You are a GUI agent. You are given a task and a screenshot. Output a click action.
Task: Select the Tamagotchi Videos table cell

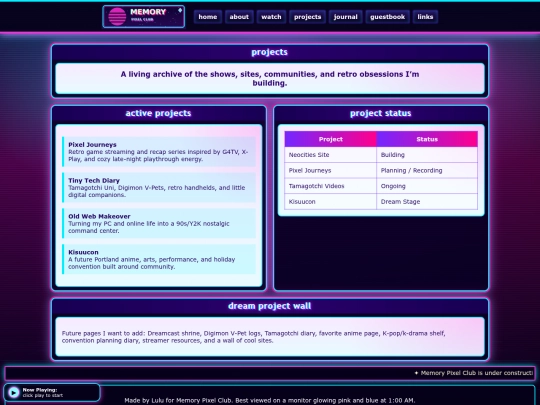click(331, 186)
